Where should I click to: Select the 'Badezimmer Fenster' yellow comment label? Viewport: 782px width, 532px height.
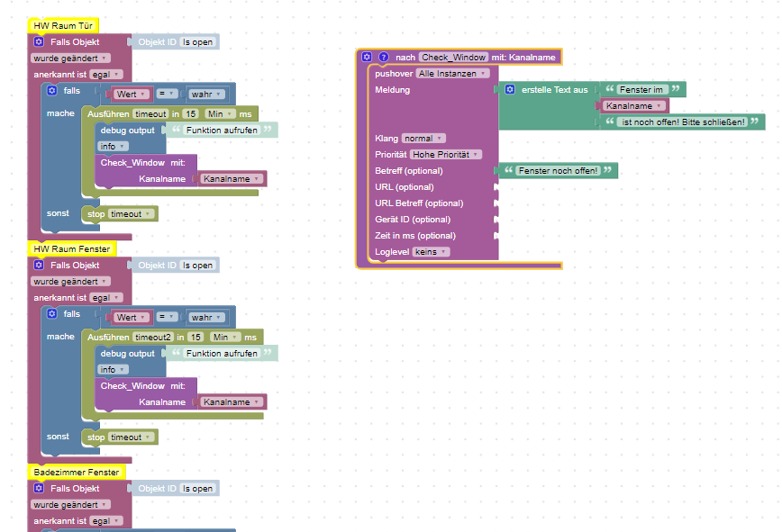(77, 472)
